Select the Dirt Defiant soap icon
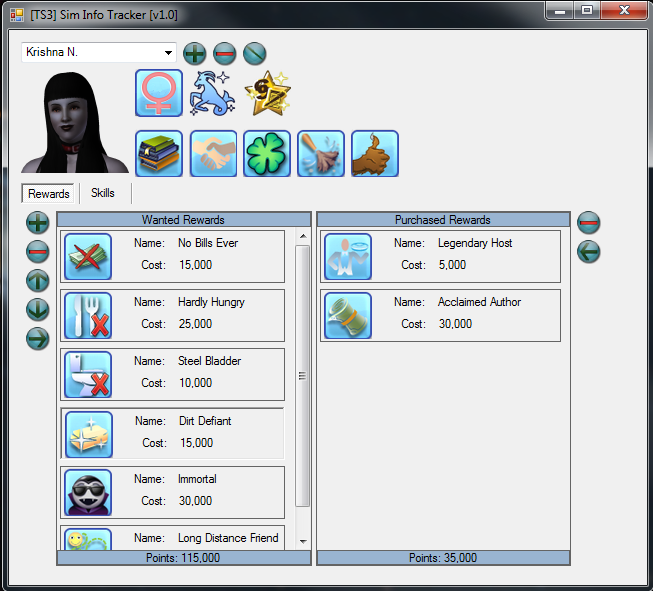 [x=89, y=434]
